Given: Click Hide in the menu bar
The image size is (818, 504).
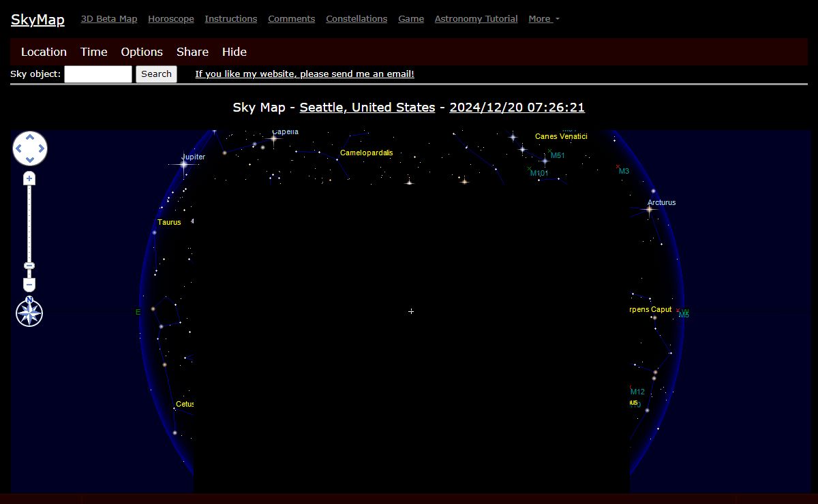Looking at the screenshot, I should [x=234, y=52].
